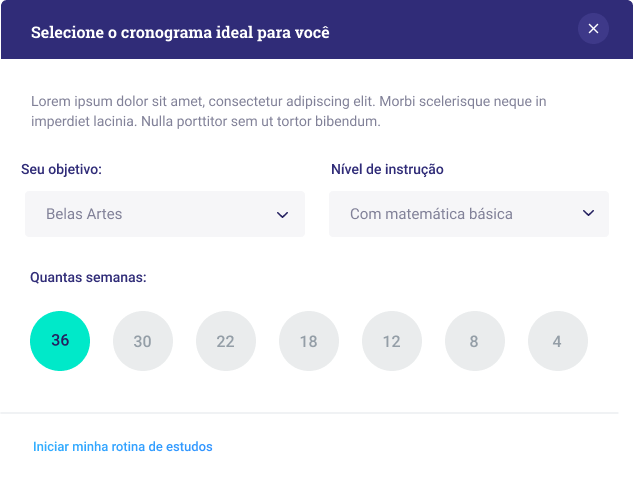Click the Seu objetivo label
633x480 pixels.
tap(61, 169)
